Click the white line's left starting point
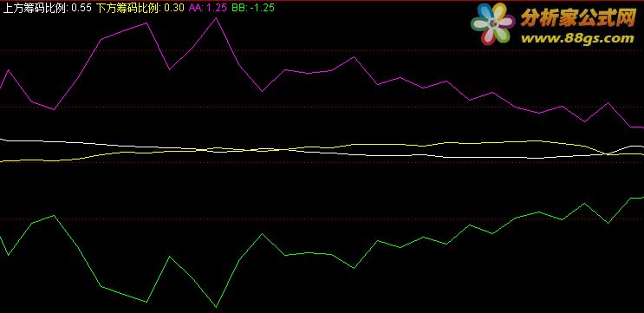Screen dimensions: 644x313 (x=2, y=140)
